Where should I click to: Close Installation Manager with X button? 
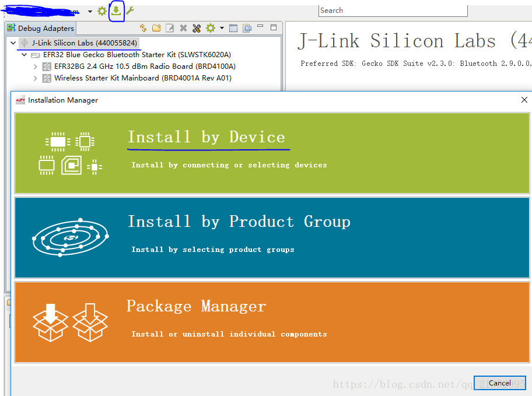point(524,100)
